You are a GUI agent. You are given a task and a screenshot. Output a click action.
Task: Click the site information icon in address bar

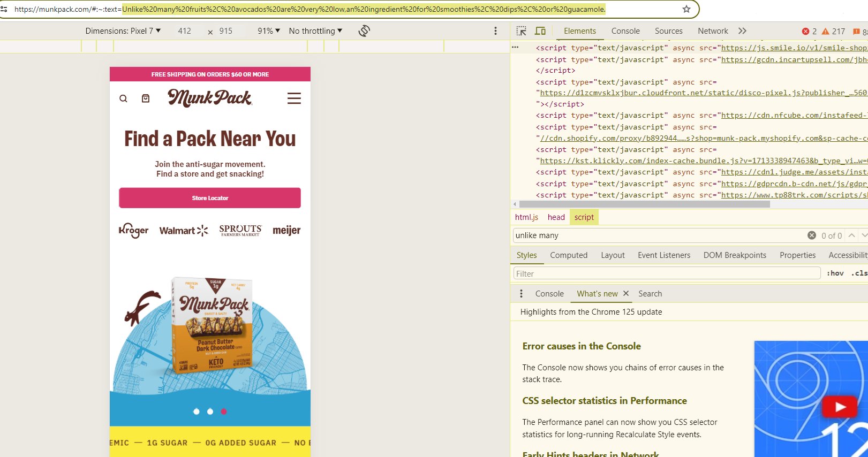point(4,9)
